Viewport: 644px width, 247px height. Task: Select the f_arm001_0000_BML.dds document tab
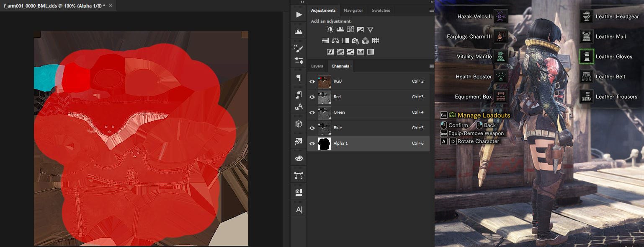58,6
